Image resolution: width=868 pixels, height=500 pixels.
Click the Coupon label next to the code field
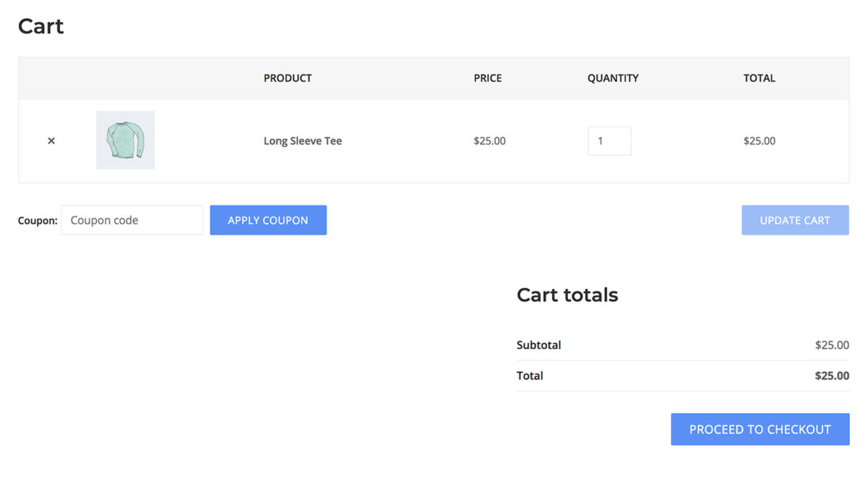click(x=37, y=221)
